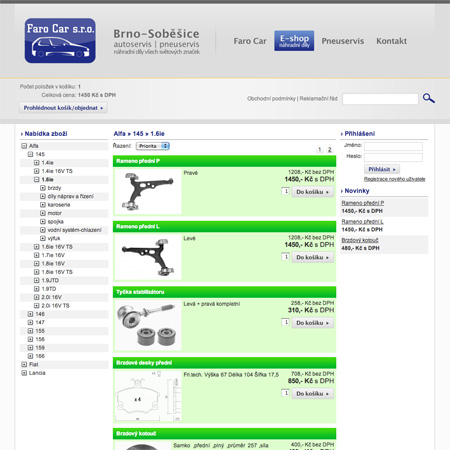Open Registrace nového uživatele link
450x450 pixels.
coord(394,179)
